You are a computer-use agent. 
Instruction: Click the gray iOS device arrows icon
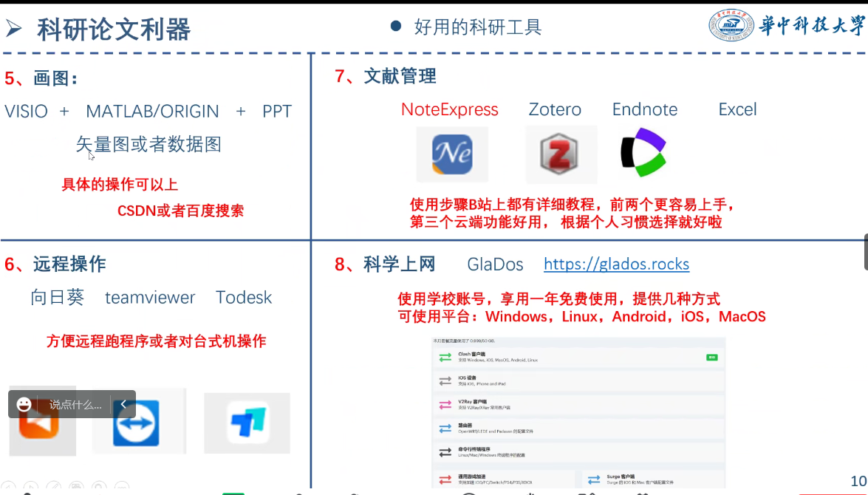click(x=445, y=380)
